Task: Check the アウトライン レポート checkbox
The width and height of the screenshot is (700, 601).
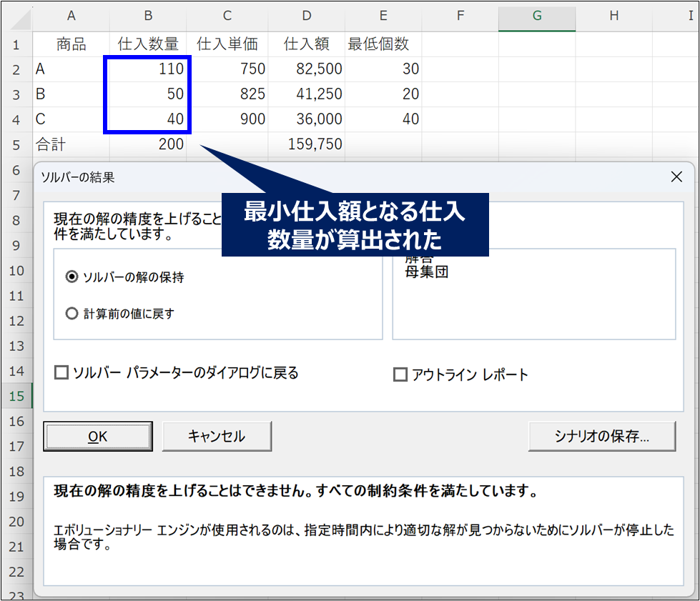Action: click(400, 374)
